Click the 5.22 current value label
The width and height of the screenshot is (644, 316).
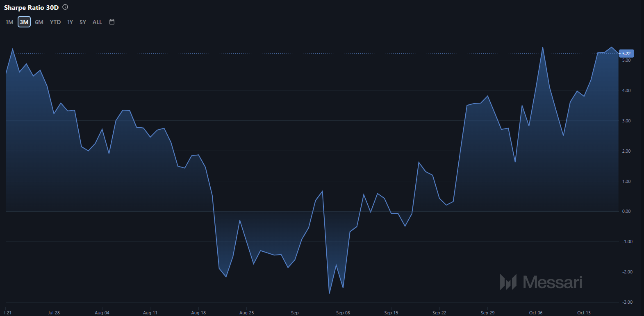click(626, 54)
